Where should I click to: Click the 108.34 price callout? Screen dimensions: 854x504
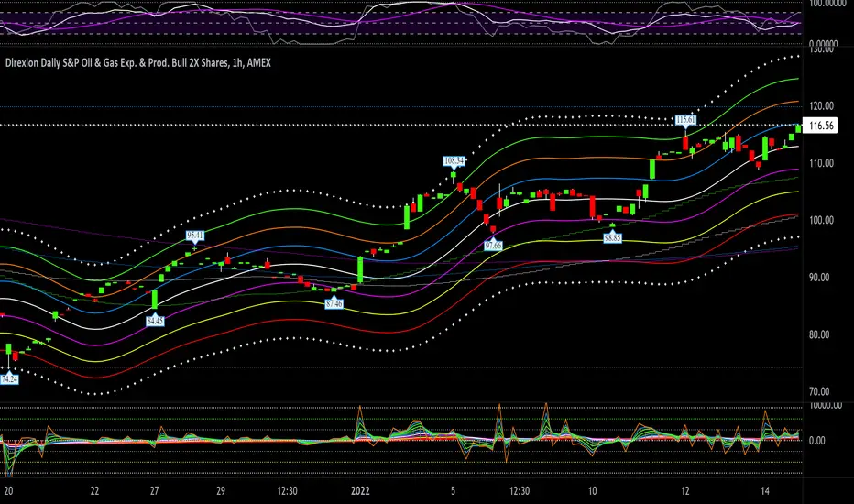pyautogui.click(x=454, y=160)
